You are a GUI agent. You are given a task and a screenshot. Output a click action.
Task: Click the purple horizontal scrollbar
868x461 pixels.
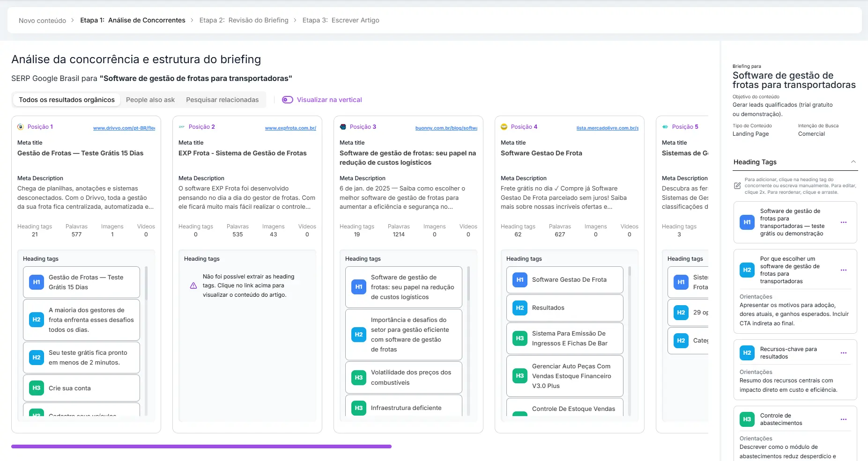click(201, 446)
